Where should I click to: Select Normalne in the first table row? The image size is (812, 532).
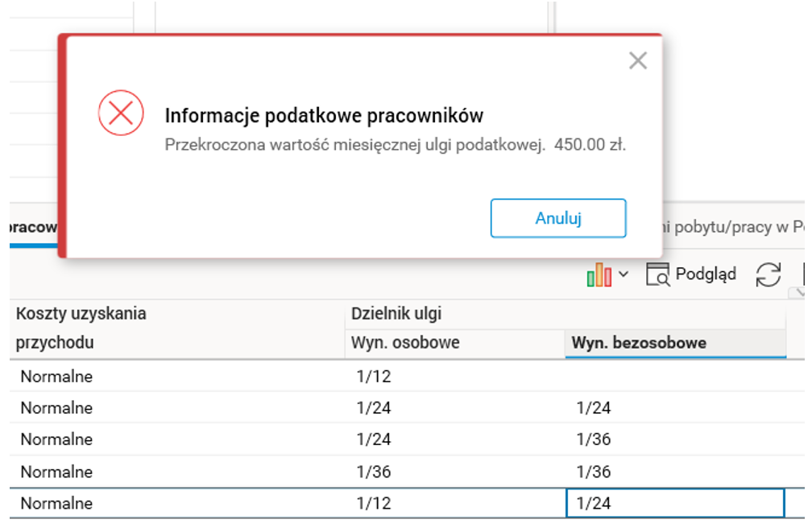click(x=56, y=377)
